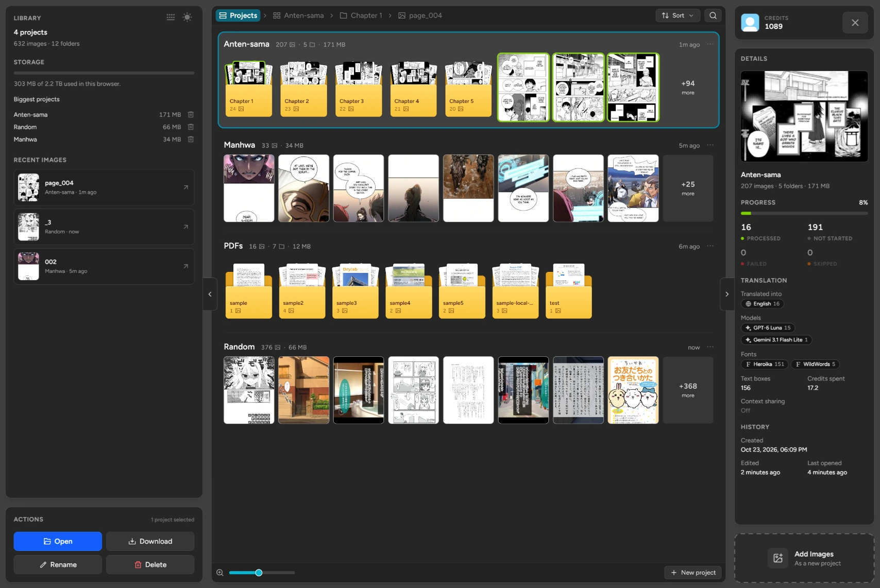Click the Delete button

pos(150,564)
